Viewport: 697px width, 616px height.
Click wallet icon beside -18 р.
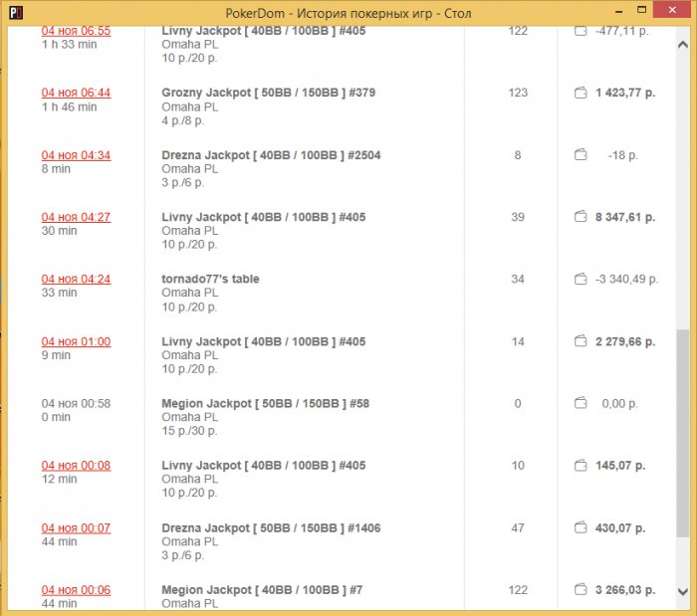pyautogui.click(x=581, y=155)
